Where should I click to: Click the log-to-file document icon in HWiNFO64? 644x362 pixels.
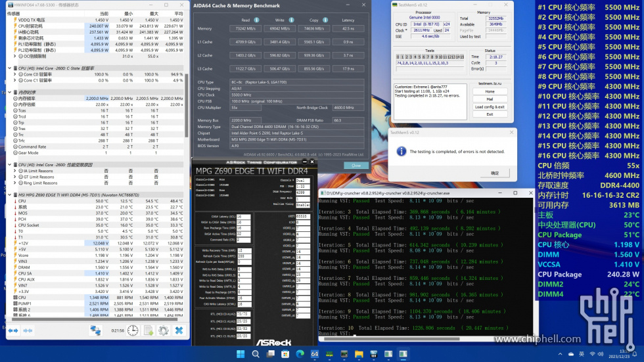pyautogui.click(x=149, y=330)
